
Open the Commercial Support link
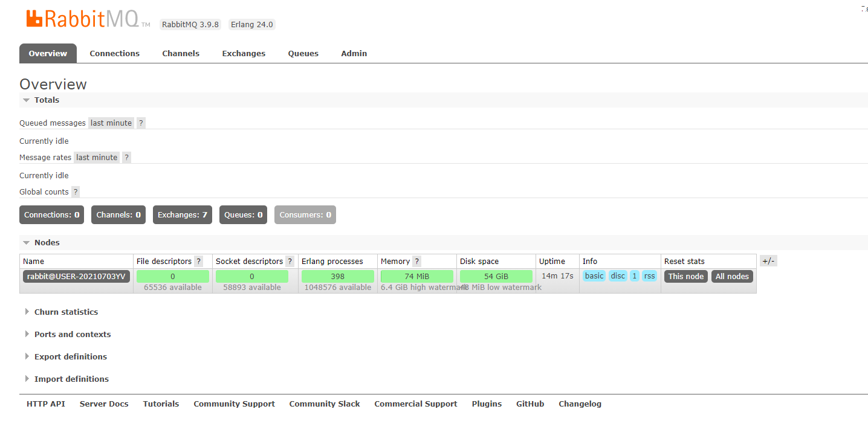coord(416,404)
